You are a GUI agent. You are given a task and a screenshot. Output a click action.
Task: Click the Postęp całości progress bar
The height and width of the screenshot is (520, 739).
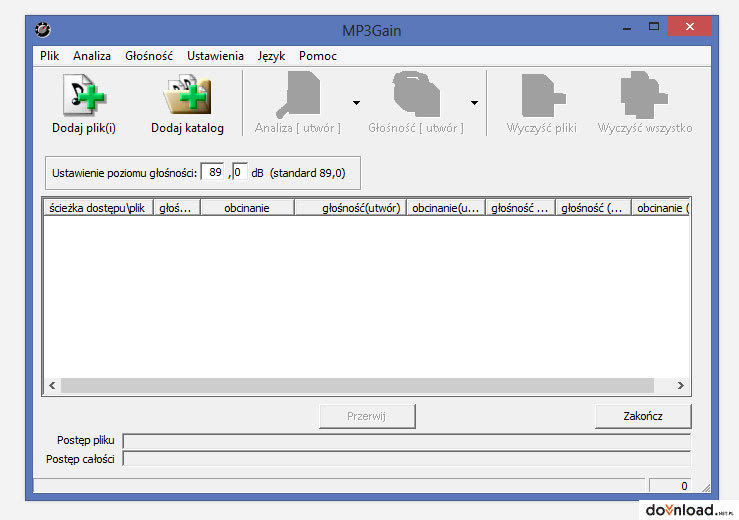click(407, 459)
